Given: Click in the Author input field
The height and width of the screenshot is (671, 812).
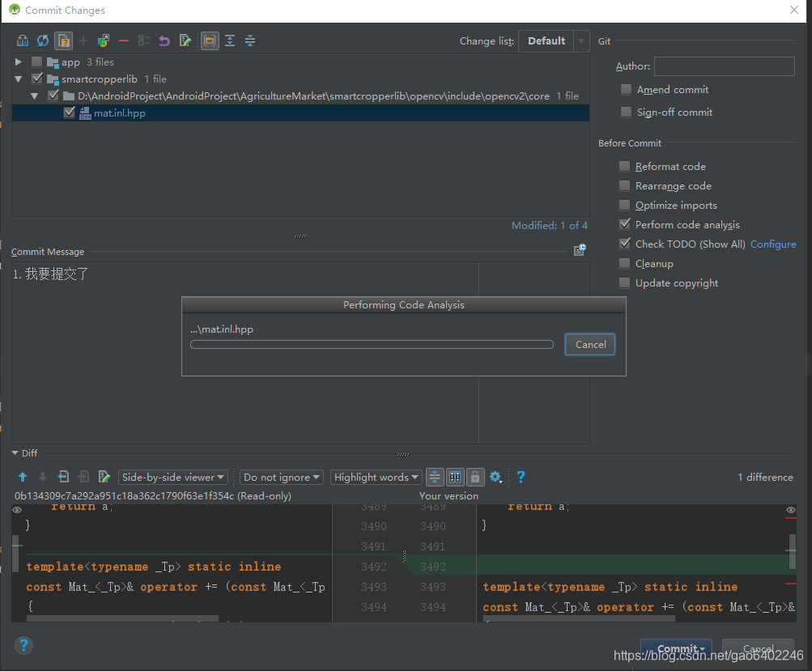Looking at the screenshot, I should point(724,66).
